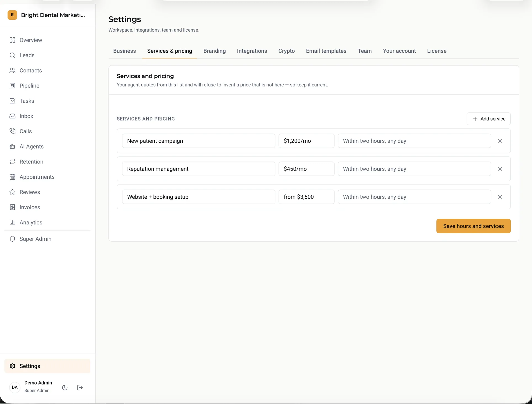
Task: Switch to the Integrations tab
Action: click(x=252, y=51)
